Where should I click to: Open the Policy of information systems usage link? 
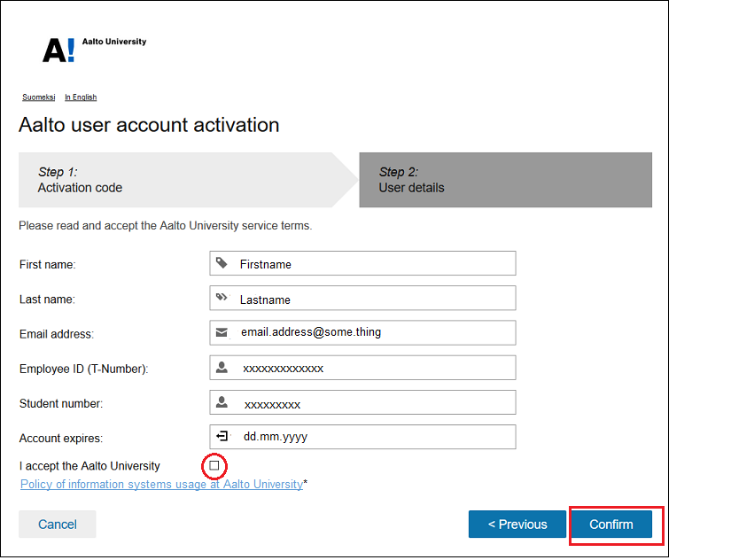pos(161,484)
